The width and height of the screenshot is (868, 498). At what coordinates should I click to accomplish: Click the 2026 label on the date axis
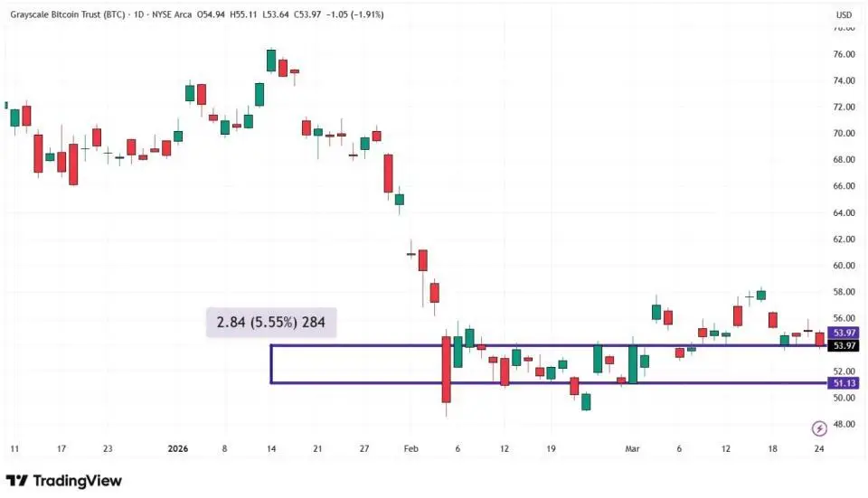click(x=178, y=448)
